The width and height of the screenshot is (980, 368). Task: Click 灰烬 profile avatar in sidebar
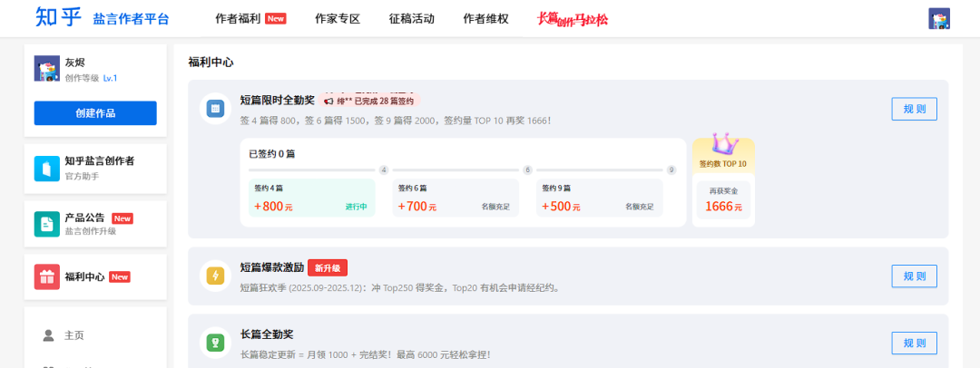click(x=47, y=68)
